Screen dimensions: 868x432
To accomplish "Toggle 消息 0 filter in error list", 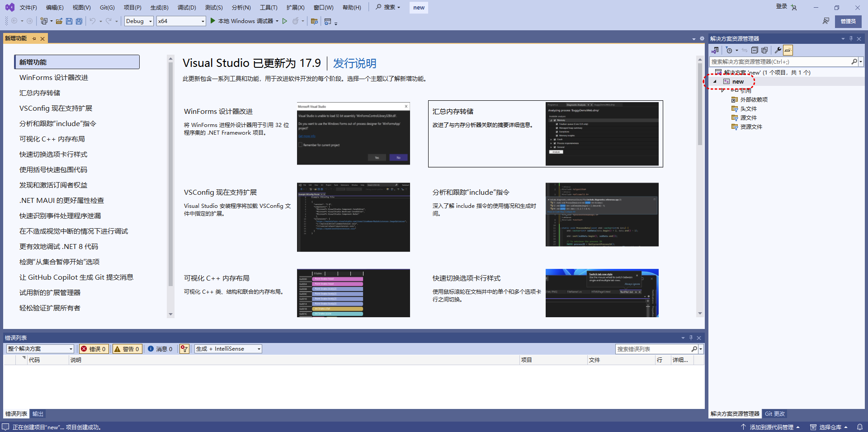I will click(x=160, y=349).
